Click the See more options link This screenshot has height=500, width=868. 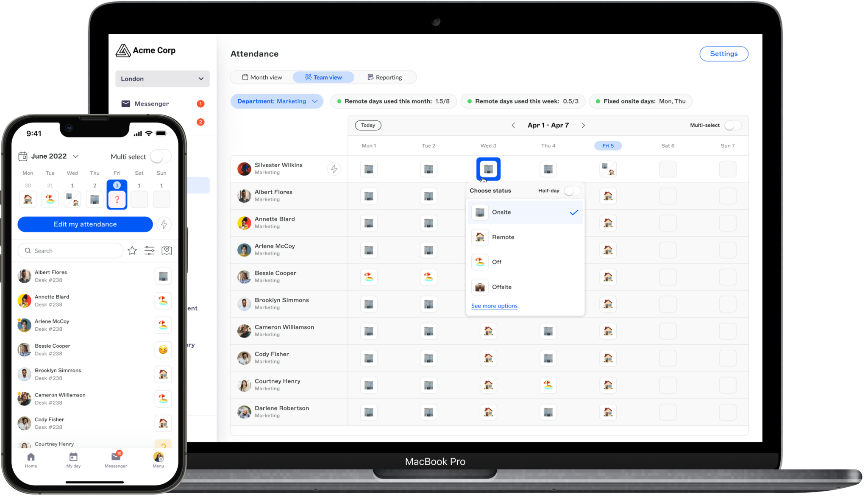(x=494, y=306)
